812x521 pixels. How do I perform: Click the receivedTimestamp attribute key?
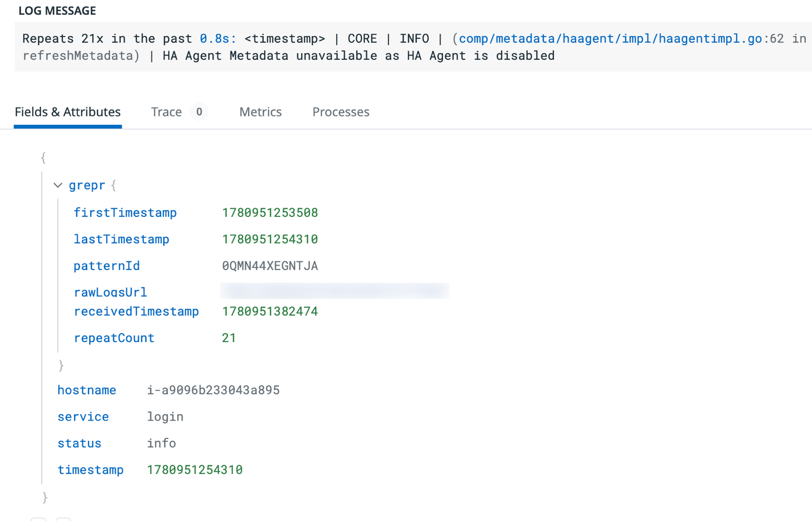pyautogui.click(x=136, y=312)
